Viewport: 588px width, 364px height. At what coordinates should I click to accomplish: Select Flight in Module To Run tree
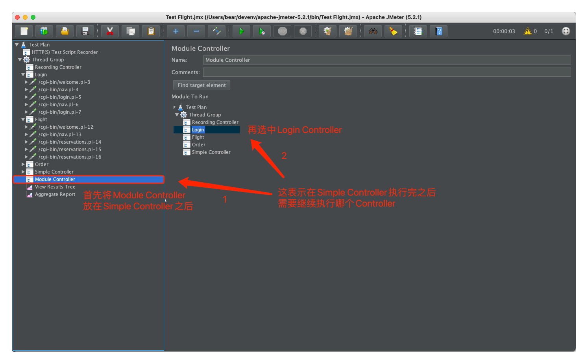(198, 137)
